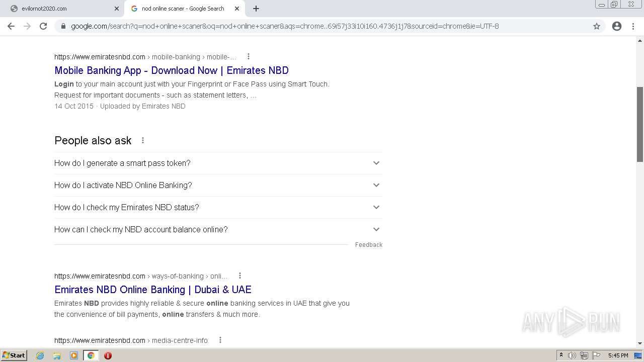
Task: Open the Chrome profile avatar menu
Action: (617, 26)
